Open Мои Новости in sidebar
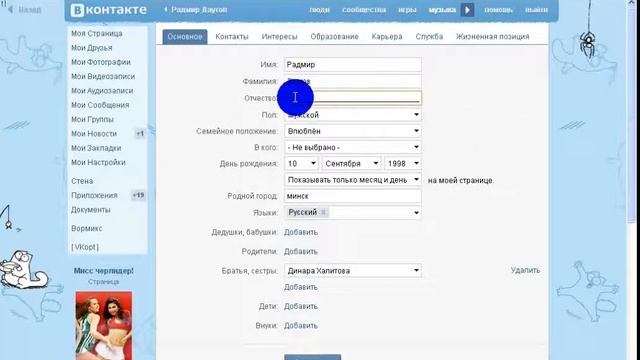The image size is (640, 360). pos(94,133)
